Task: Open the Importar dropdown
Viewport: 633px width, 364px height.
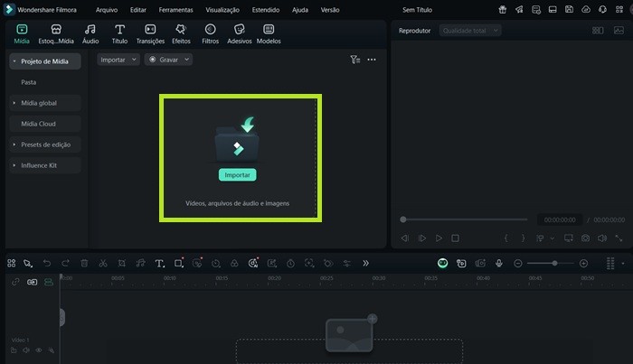Action: pyautogui.click(x=118, y=60)
